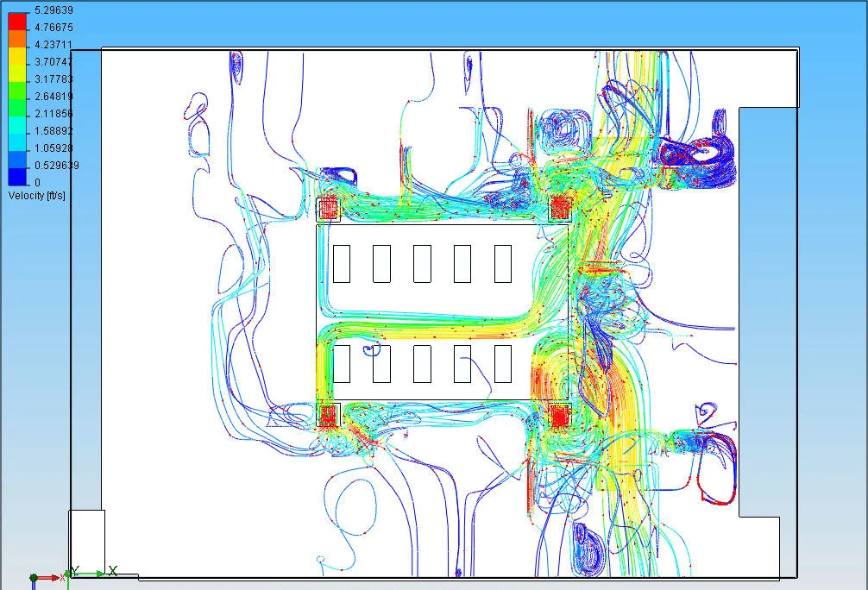Click the Y axis label of the triad
This screenshot has height=590, width=868.
[76, 571]
